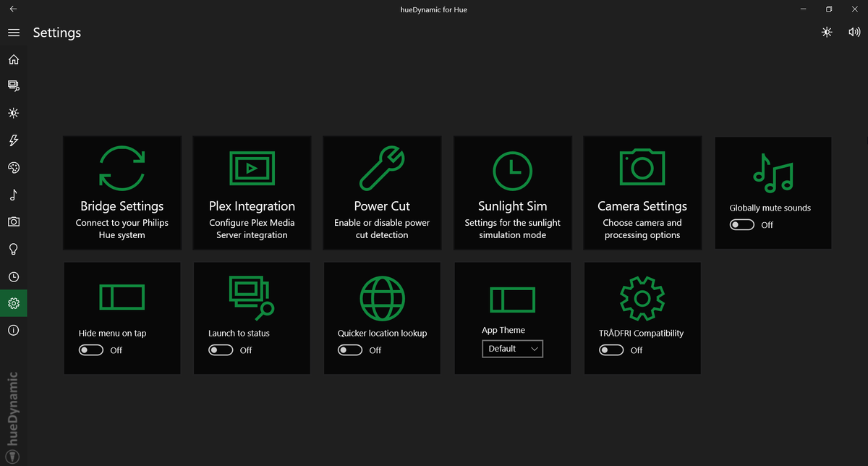
Task: Toggle TRÅDFRI Compatibility on
Action: 610,349
